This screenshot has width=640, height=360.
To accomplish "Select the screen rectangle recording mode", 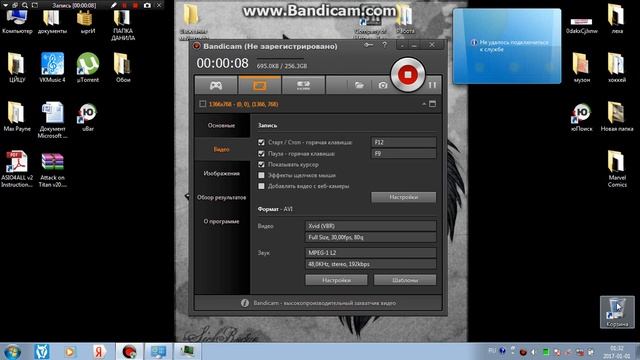I will [260, 85].
